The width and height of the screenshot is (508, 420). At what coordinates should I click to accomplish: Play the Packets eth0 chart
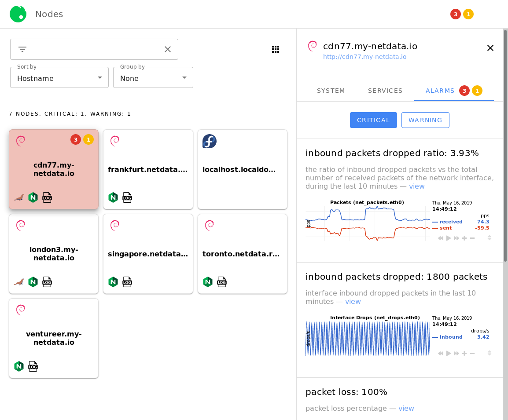click(x=449, y=238)
